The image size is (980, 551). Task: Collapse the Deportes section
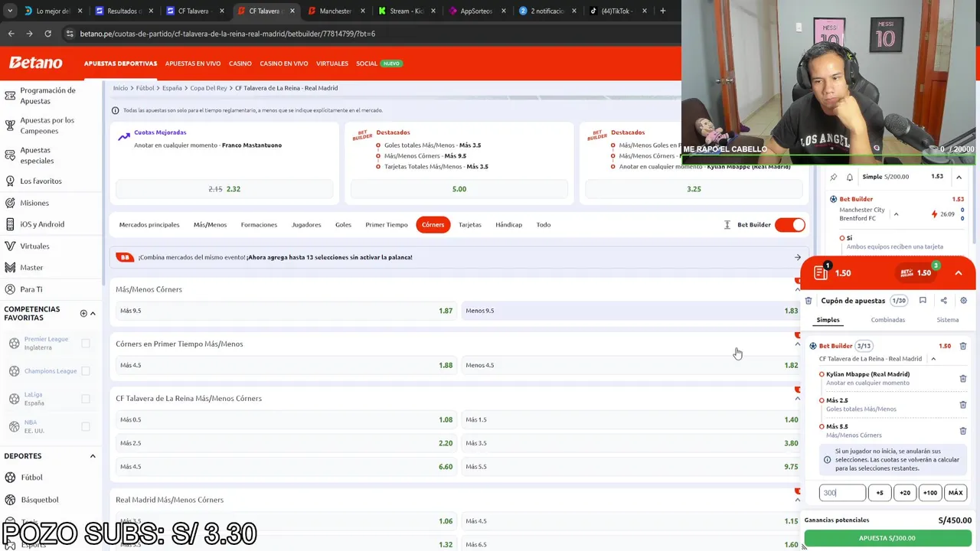tap(93, 456)
